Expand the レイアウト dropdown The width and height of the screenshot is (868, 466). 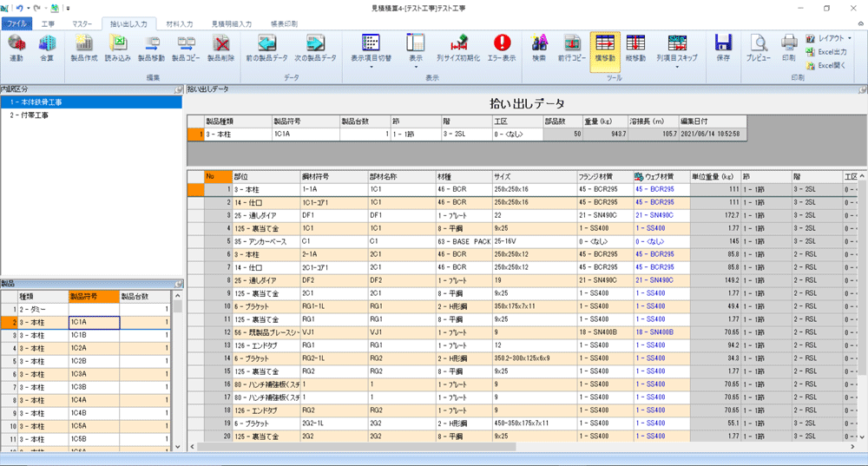click(x=834, y=39)
